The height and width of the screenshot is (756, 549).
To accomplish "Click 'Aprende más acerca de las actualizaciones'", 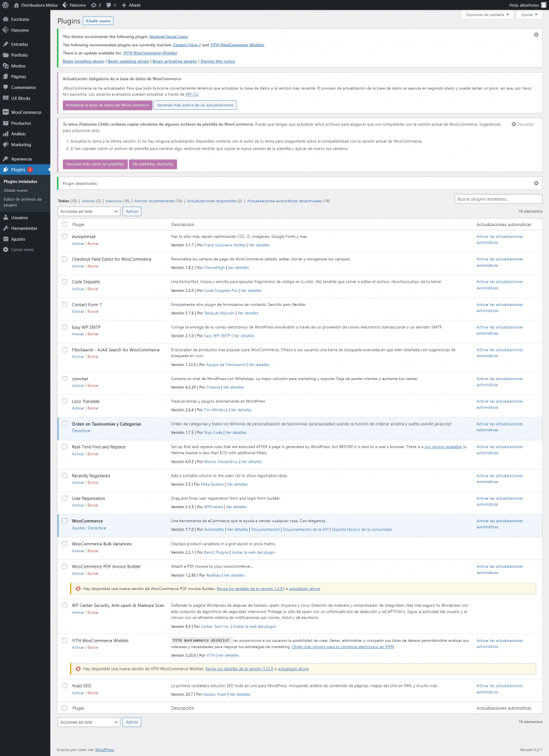I will coord(195,105).
